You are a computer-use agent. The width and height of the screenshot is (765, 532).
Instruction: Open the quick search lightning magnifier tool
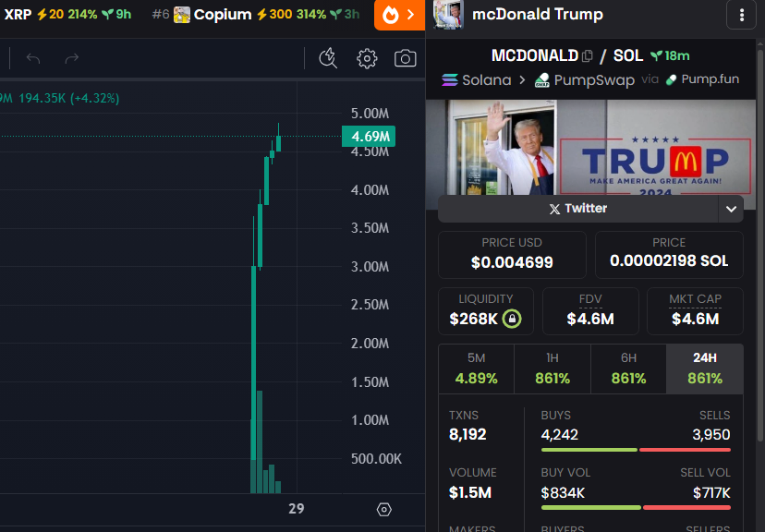[x=328, y=58]
